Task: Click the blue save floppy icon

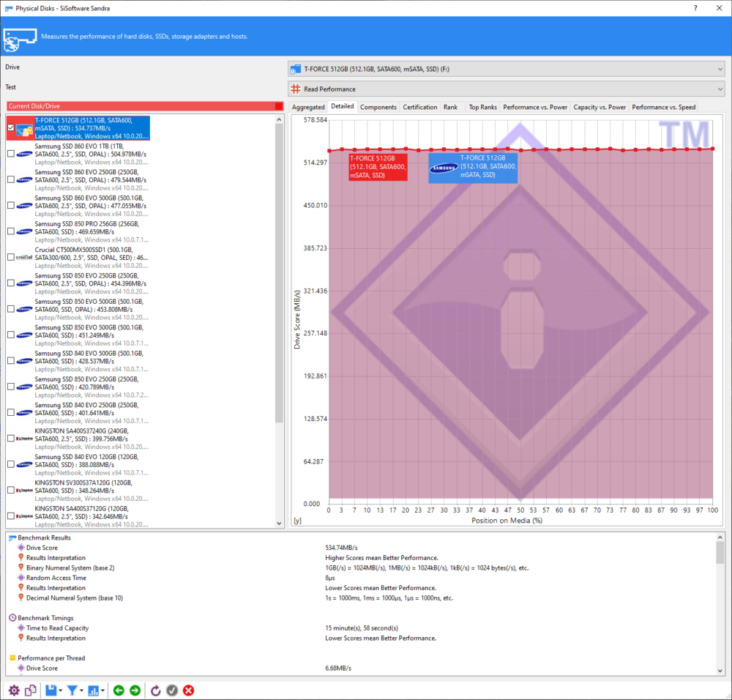Action: point(51,690)
